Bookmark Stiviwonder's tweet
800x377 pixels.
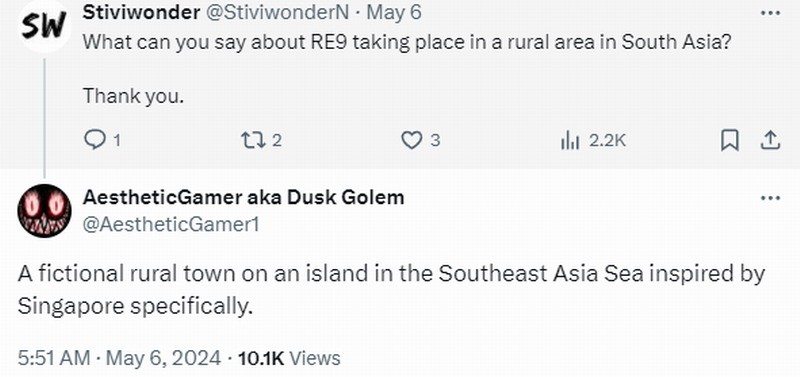coord(730,140)
